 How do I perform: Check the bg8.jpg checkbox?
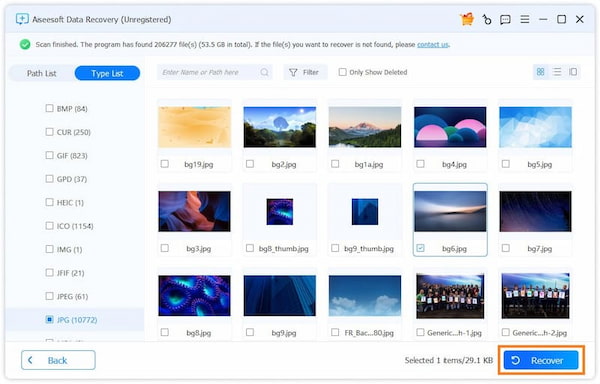pyautogui.click(x=165, y=332)
